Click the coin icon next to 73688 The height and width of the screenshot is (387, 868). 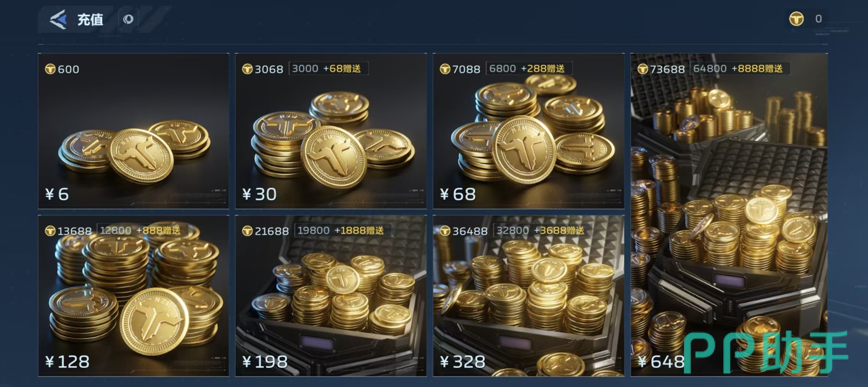pyautogui.click(x=643, y=69)
